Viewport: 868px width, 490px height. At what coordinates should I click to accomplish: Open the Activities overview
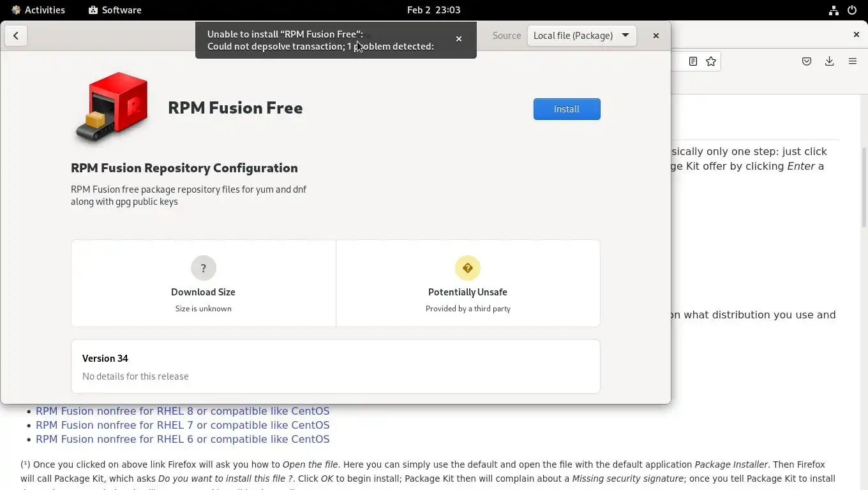click(38, 10)
